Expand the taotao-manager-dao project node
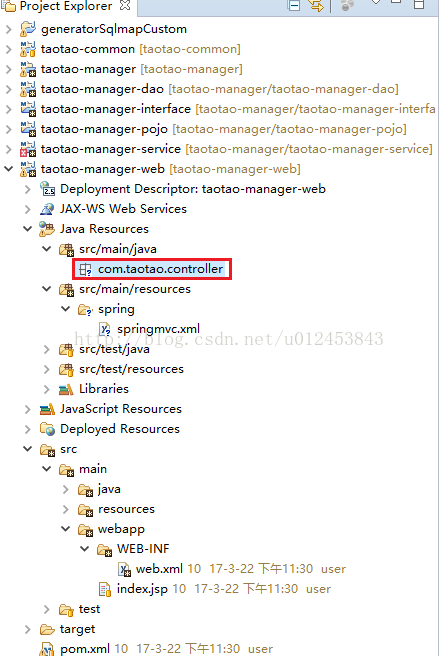This screenshot has height=656, width=439. [x=8, y=89]
